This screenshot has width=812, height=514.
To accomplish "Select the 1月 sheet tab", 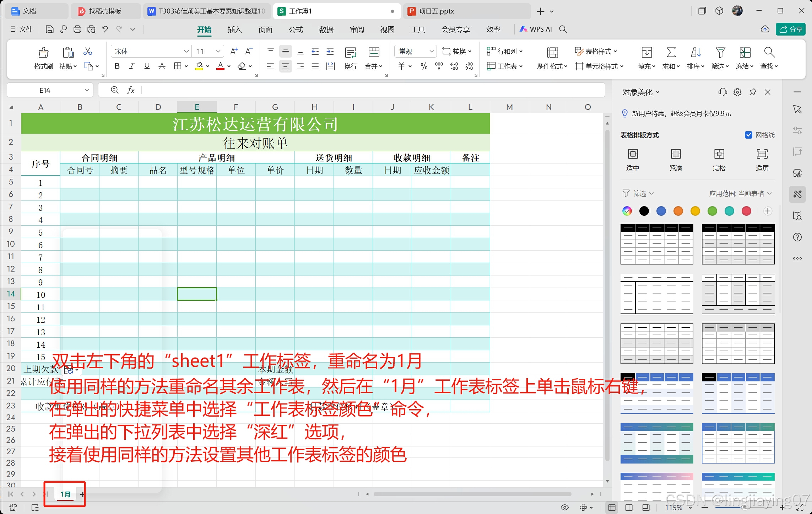I will pos(65,494).
